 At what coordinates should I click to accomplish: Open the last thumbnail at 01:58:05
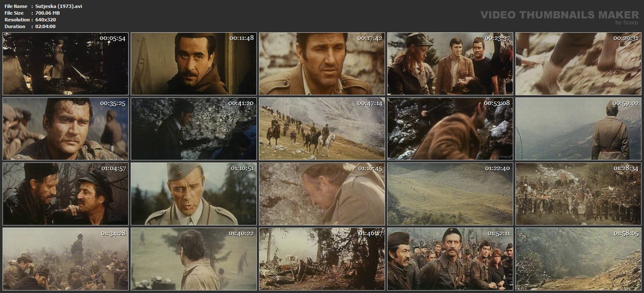pos(579,259)
